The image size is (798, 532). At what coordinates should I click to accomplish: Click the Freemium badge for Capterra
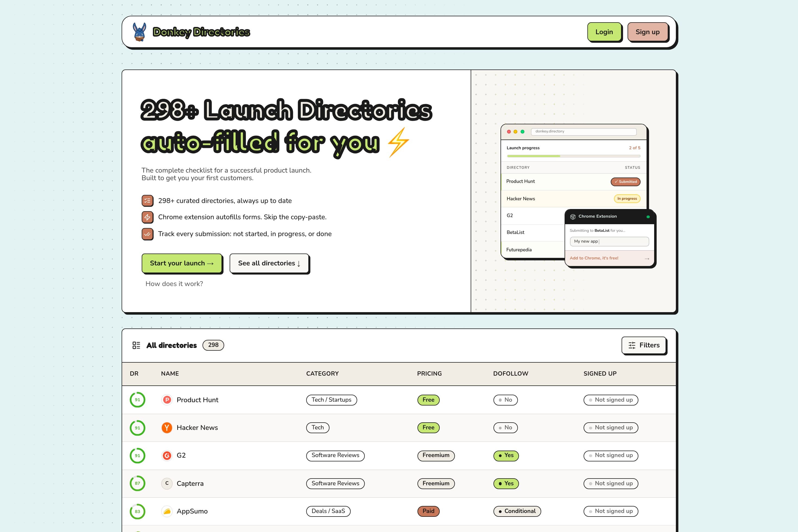coord(436,483)
